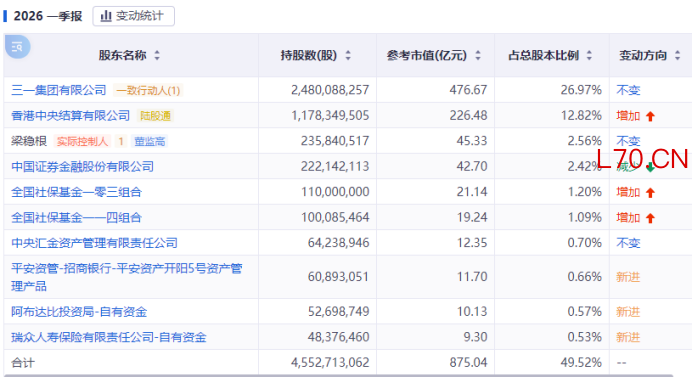This screenshot has width=692, height=377.
Task: Open 中央汇金资产管理有限责任公司 link
Action: coord(94,243)
